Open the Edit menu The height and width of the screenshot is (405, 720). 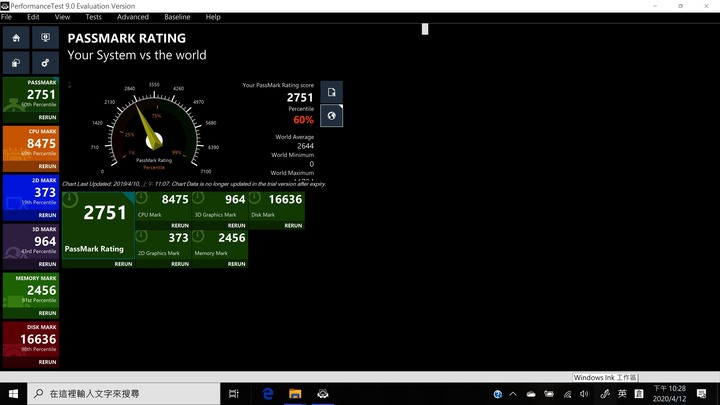pos(33,17)
